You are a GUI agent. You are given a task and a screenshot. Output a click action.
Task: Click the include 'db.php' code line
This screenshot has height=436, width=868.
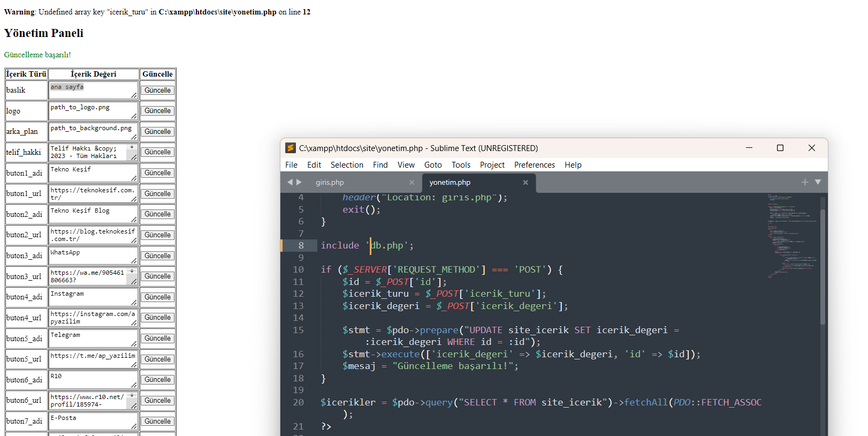(367, 245)
